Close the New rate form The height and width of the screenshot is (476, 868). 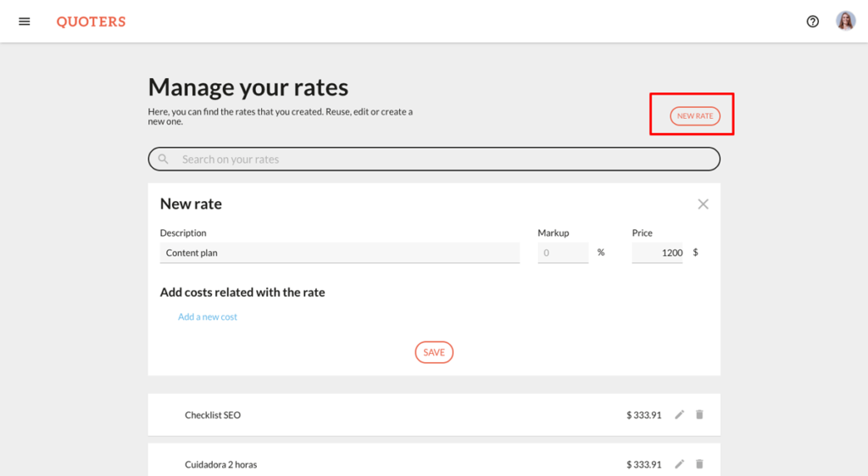pyautogui.click(x=703, y=204)
